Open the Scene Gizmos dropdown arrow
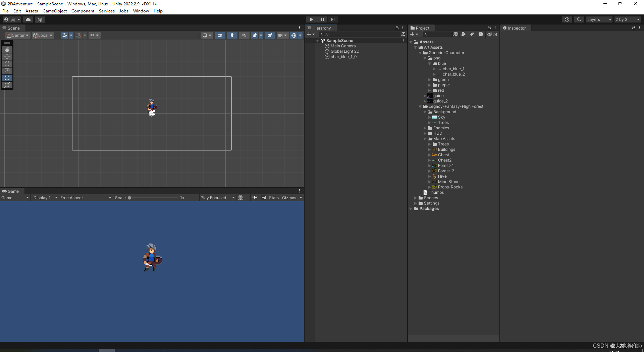644x352 pixels. coord(300,35)
